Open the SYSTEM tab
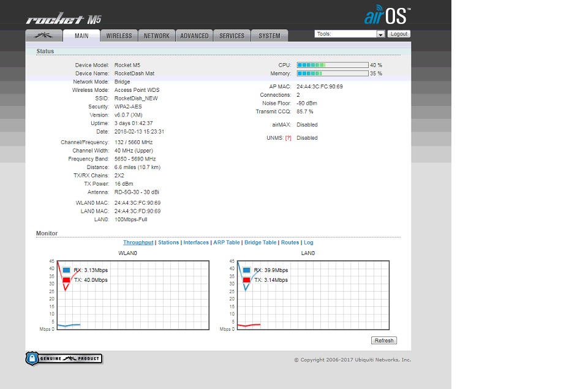 [269, 36]
